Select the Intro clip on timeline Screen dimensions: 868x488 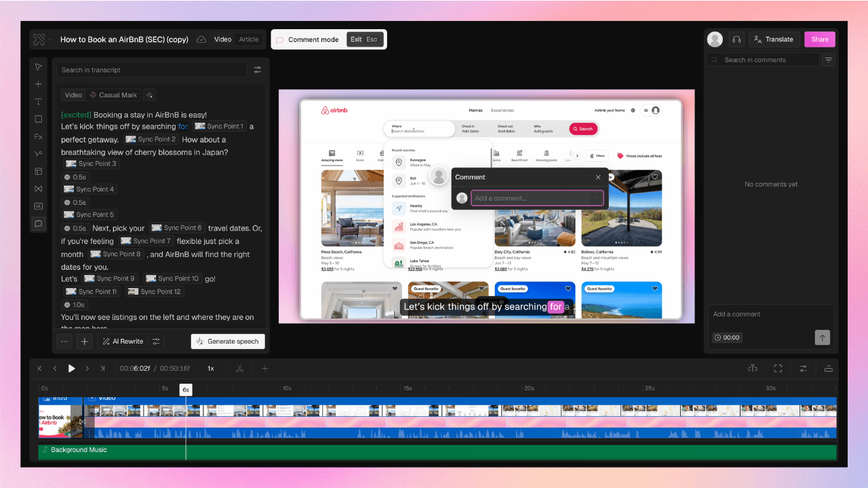[x=60, y=417]
